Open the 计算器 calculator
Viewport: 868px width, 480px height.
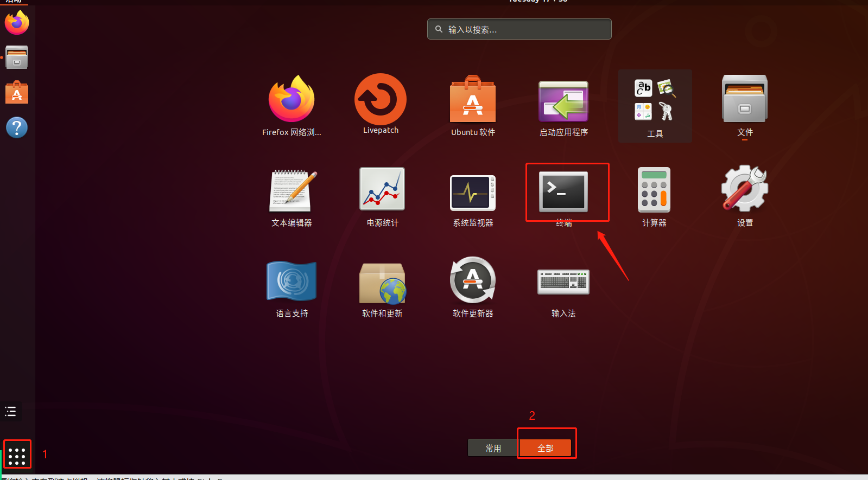pos(654,189)
